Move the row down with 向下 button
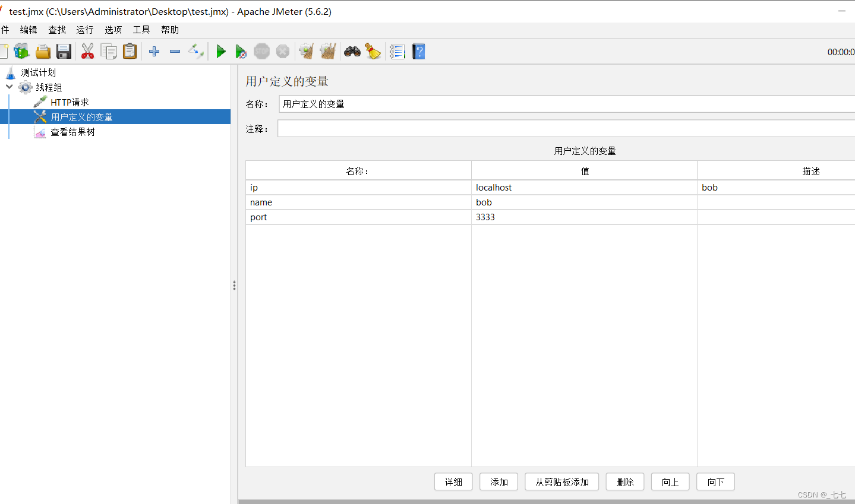 (x=716, y=482)
